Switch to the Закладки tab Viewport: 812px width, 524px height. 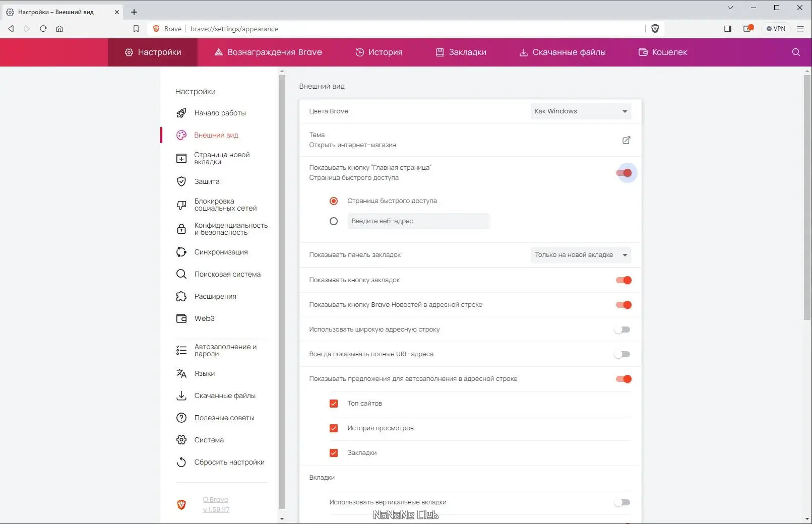(461, 52)
